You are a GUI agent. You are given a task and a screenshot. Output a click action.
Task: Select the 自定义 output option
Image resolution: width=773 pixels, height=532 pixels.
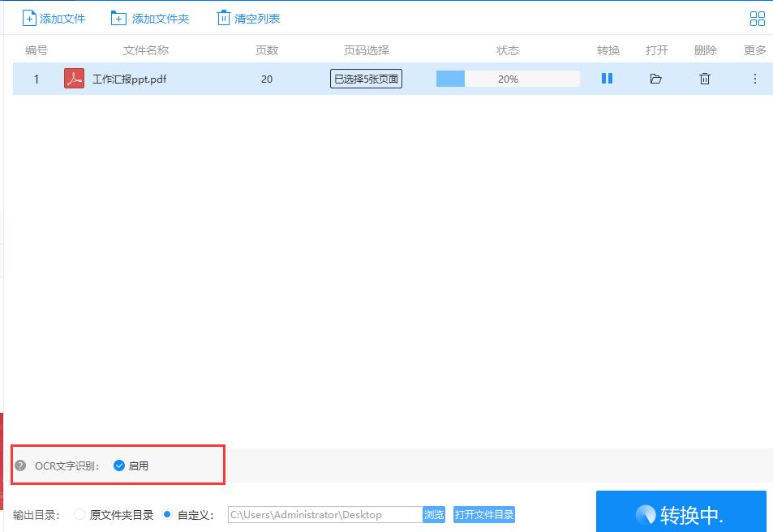point(165,514)
